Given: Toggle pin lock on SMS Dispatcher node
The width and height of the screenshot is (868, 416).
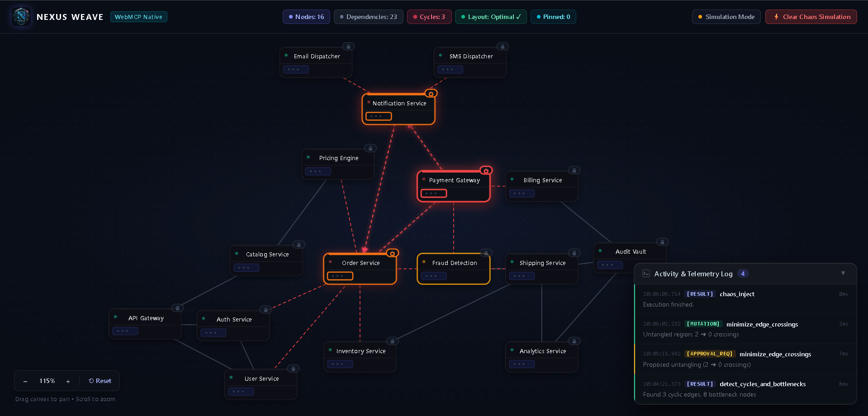Looking at the screenshot, I should 503,47.
